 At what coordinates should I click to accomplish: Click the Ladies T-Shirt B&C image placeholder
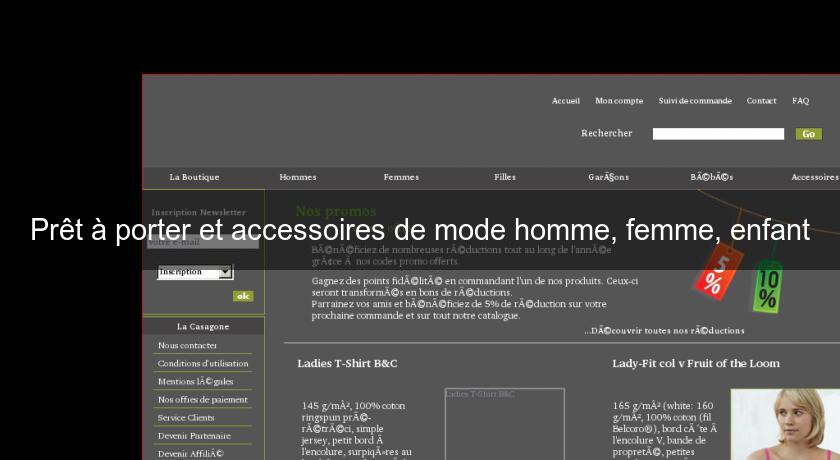(x=505, y=424)
